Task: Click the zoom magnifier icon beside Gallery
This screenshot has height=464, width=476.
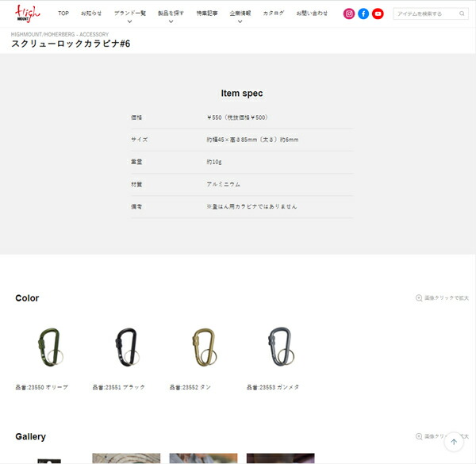Action: [419, 436]
